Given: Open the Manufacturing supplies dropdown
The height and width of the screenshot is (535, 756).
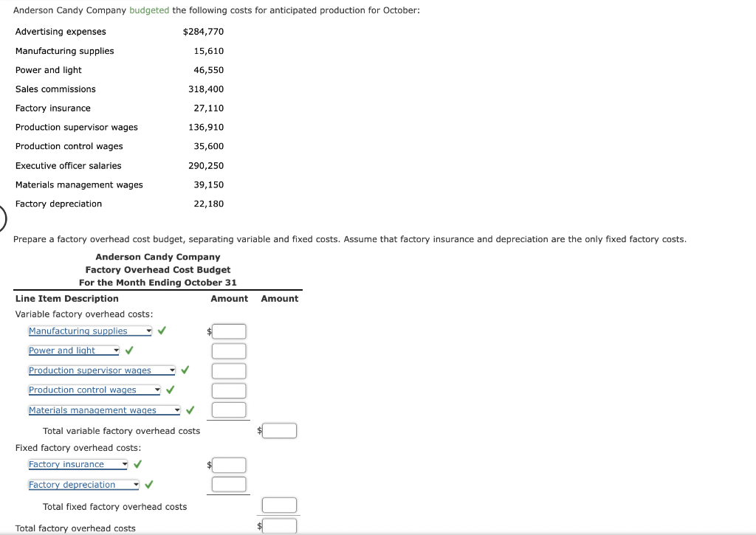Looking at the screenshot, I should point(90,331).
